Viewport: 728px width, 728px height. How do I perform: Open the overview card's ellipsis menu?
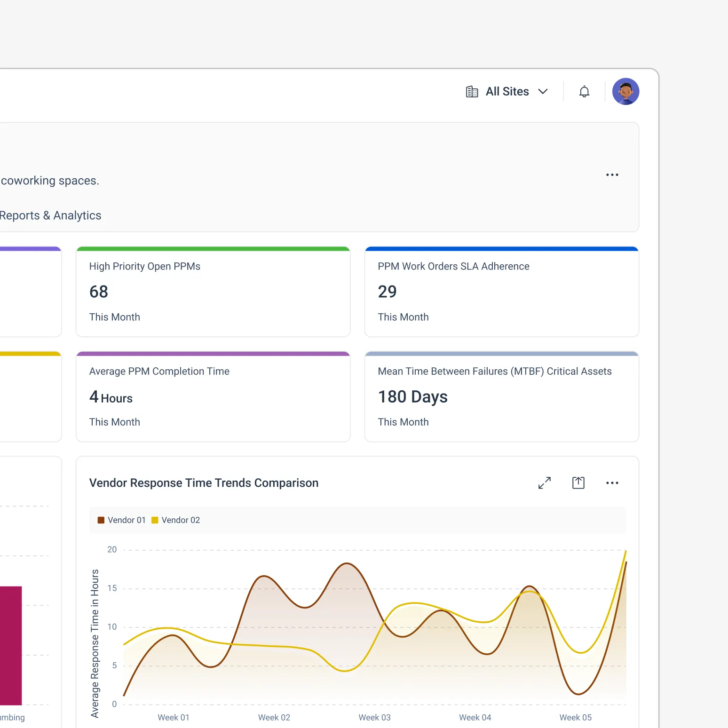(612, 174)
